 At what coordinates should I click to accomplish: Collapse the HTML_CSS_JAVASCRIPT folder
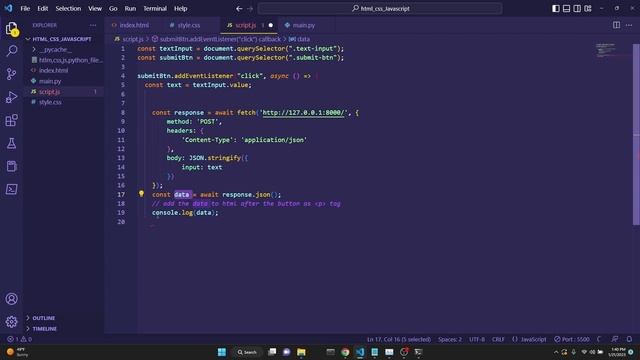(x=62, y=39)
